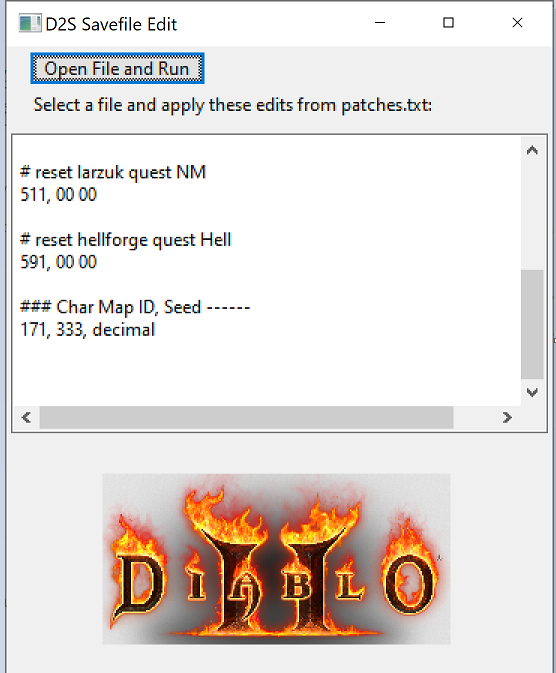Click the '171, 333, decimal' line

[88, 330]
